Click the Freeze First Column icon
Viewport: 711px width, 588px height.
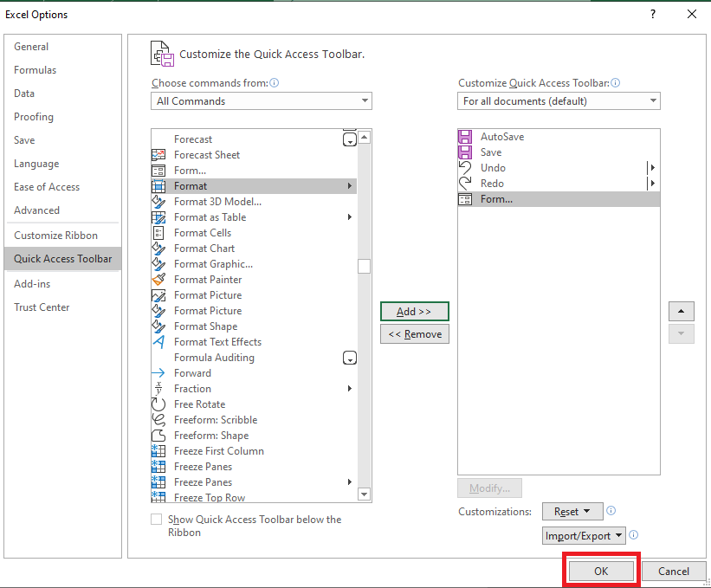click(158, 450)
